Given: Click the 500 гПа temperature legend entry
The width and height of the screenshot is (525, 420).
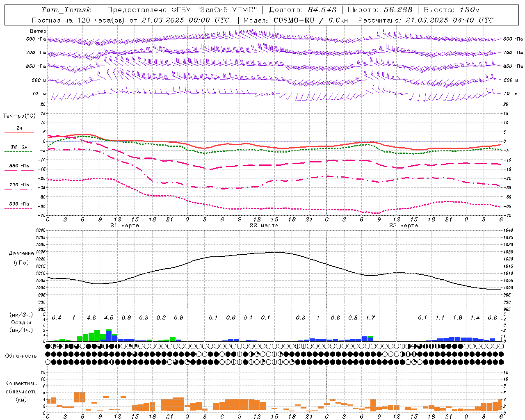Looking at the screenshot, I should tap(19, 204).
